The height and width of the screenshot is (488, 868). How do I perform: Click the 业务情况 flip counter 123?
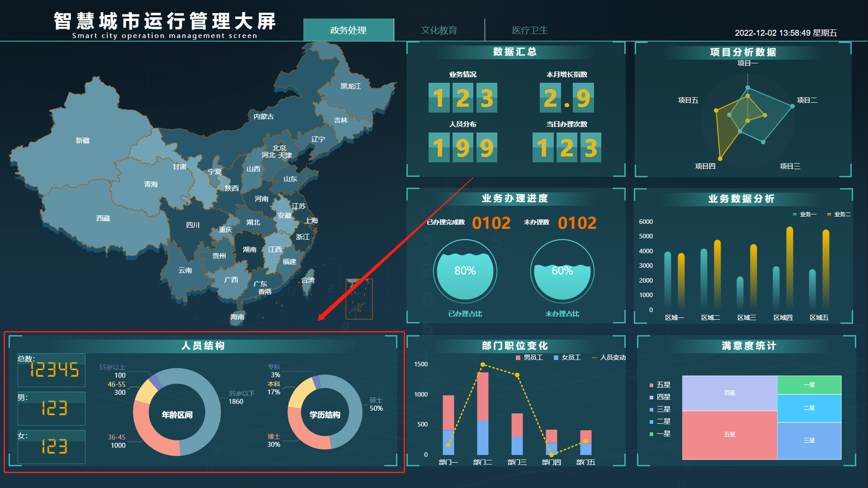(x=463, y=98)
